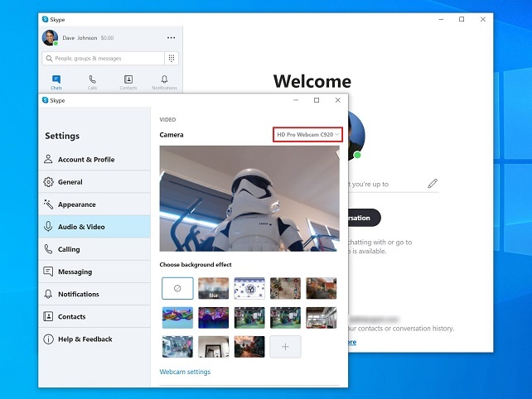Select Audio & Video settings
This screenshot has width=532, height=399.
pyautogui.click(x=94, y=227)
